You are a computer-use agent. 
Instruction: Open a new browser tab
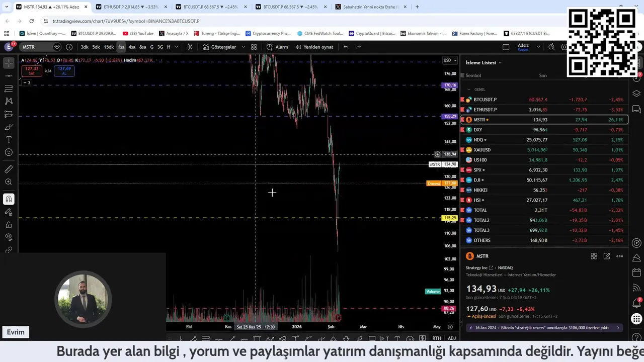tap(417, 7)
